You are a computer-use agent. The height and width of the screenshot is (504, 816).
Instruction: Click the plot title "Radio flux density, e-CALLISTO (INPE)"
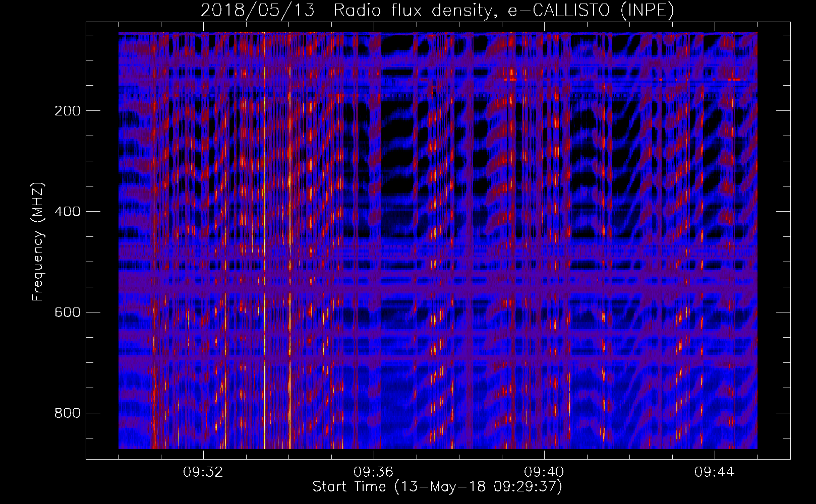pos(504,11)
